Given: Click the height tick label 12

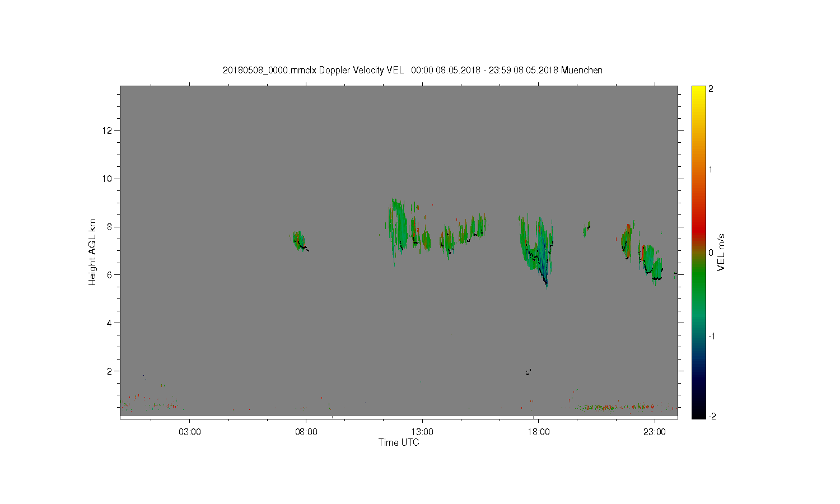Looking at the screenshot, I should click(108, 130).
